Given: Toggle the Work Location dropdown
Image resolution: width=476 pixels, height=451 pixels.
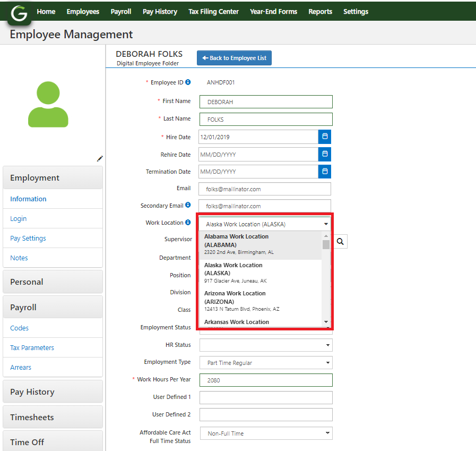Looking at the screenshot, I should (265, 224).
